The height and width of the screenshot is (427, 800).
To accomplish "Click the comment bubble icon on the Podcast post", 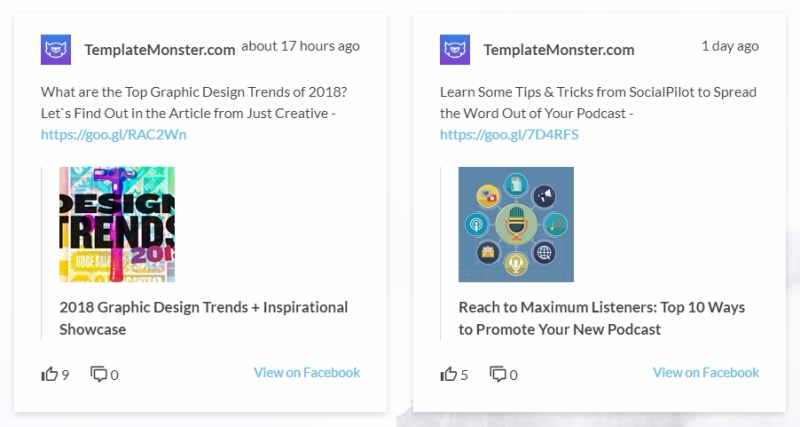I will click(x=497, y=374).
